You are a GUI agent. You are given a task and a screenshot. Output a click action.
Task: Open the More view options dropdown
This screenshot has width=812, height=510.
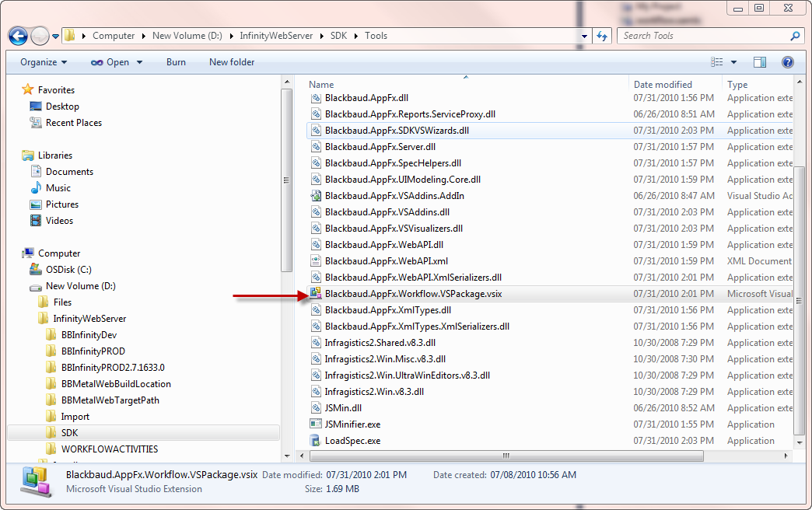coord(733,62)
